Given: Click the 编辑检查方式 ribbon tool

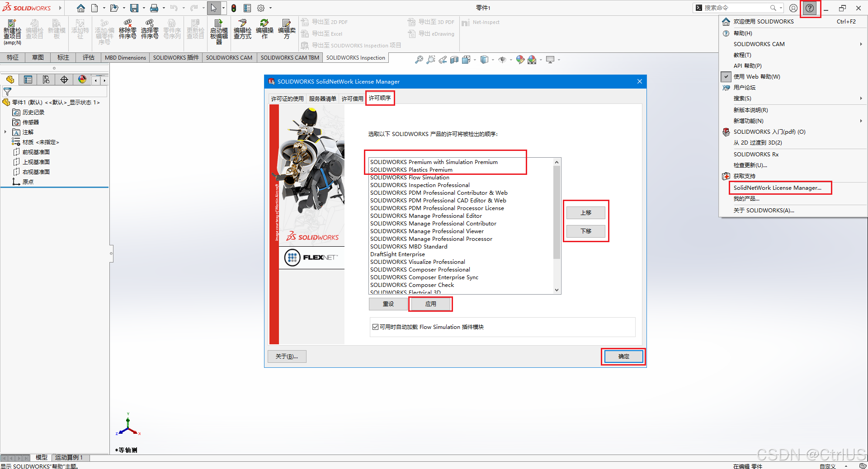Looking at the screenshot, I should 242,29.
